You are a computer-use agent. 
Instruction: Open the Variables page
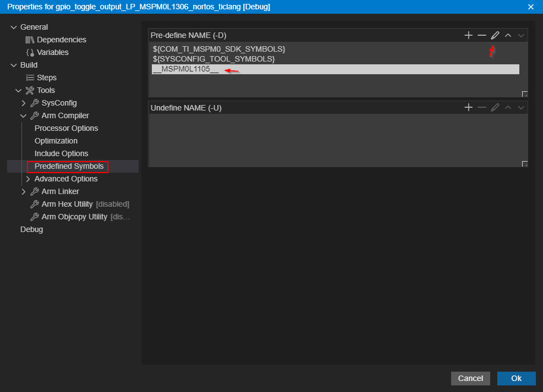52,52
